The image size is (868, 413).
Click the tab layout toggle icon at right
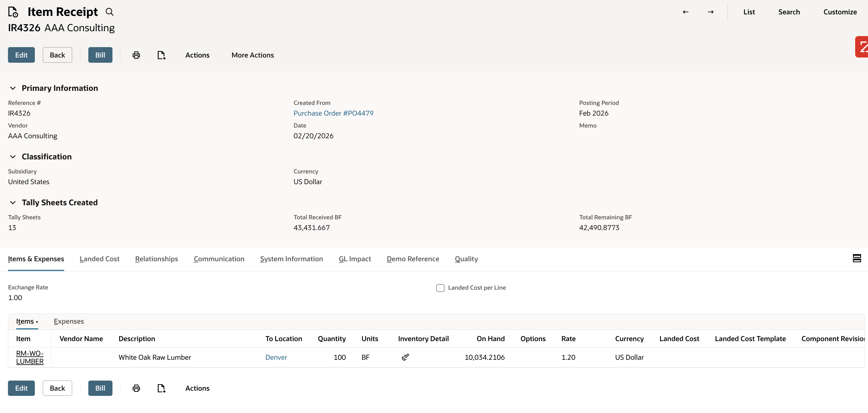click(x=857, y=258)
